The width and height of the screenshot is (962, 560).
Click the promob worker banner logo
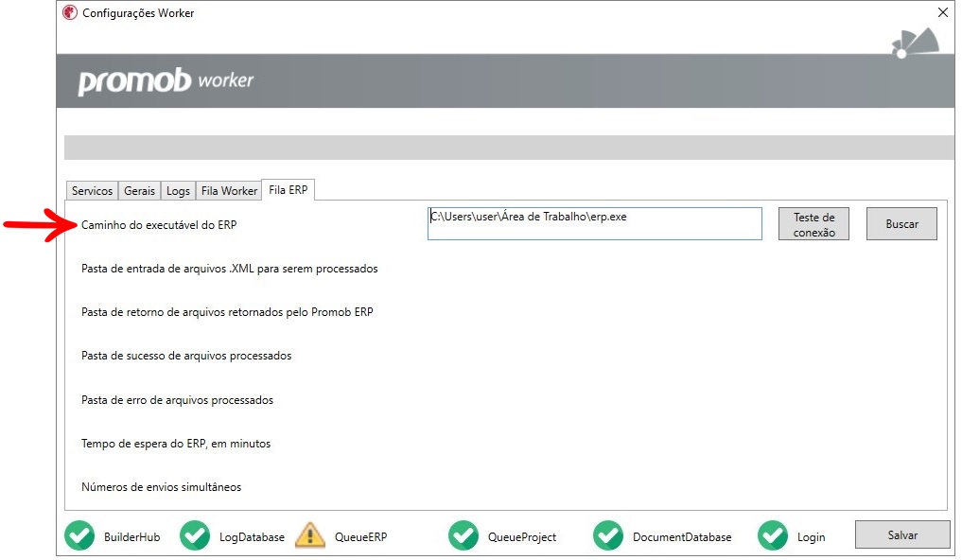[166, 81]
